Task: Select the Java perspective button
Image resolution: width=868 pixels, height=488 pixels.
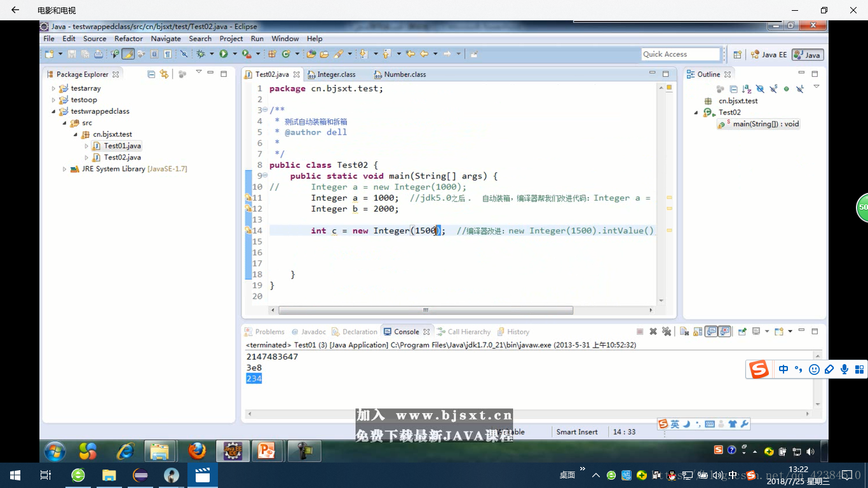Action: coord(808,55)
